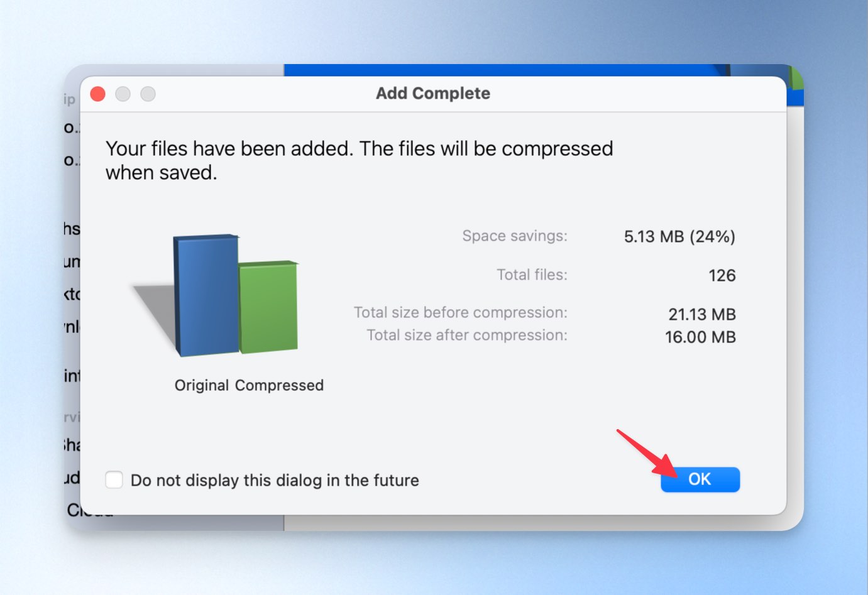Click the 'Your files have been added' message text
This screenshot has height=595, width=868.
tap(360, 160)
